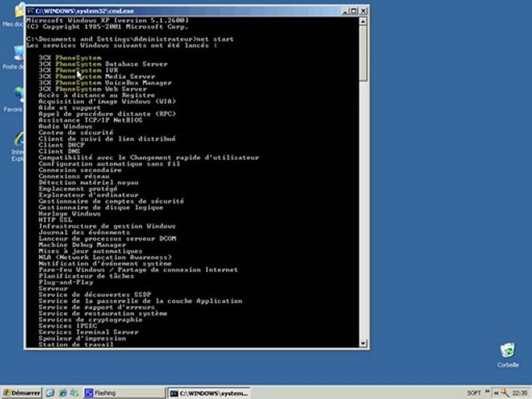Open the Corbeille recycle bin icon

pyautogui.click(x=508, y=355)
